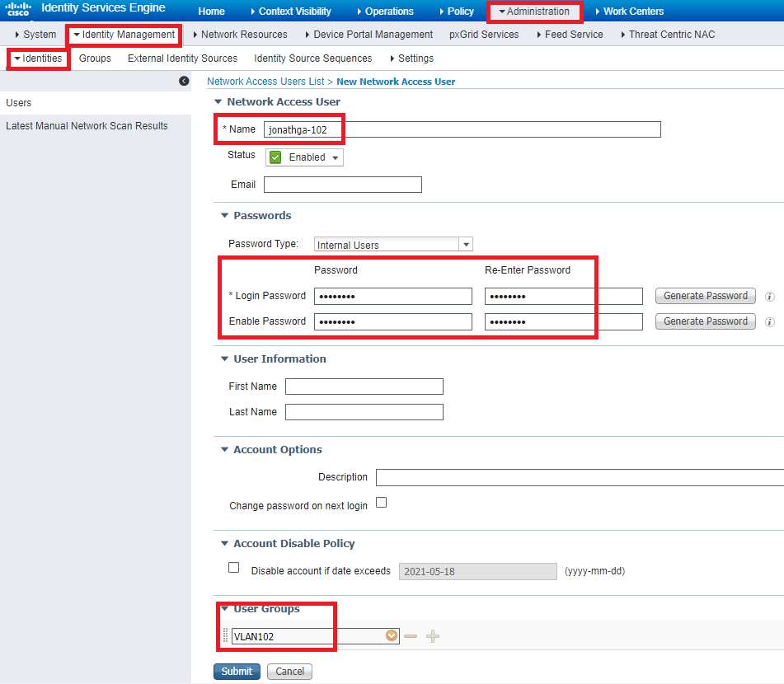
Task: Go to pxGrid Services
Action: (484, 35)
